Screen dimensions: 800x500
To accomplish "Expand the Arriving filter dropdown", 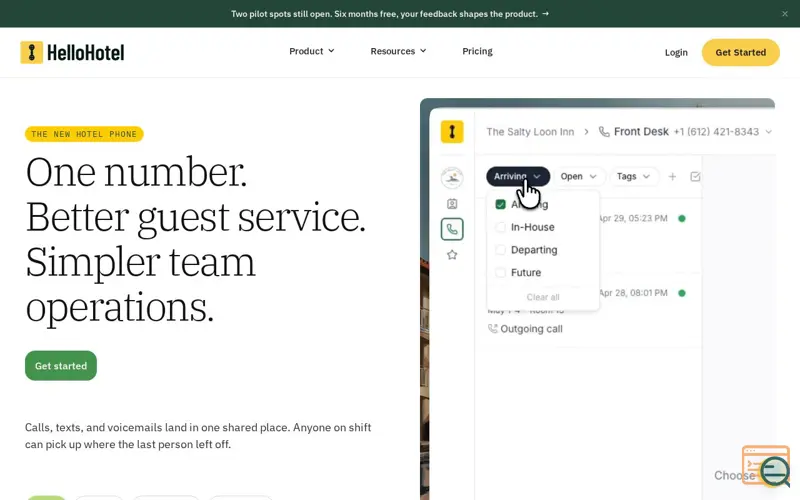I will 518,176.
